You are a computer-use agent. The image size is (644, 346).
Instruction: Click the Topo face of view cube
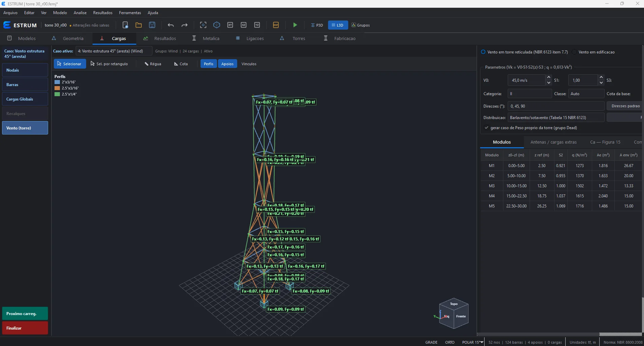[454, 304]
